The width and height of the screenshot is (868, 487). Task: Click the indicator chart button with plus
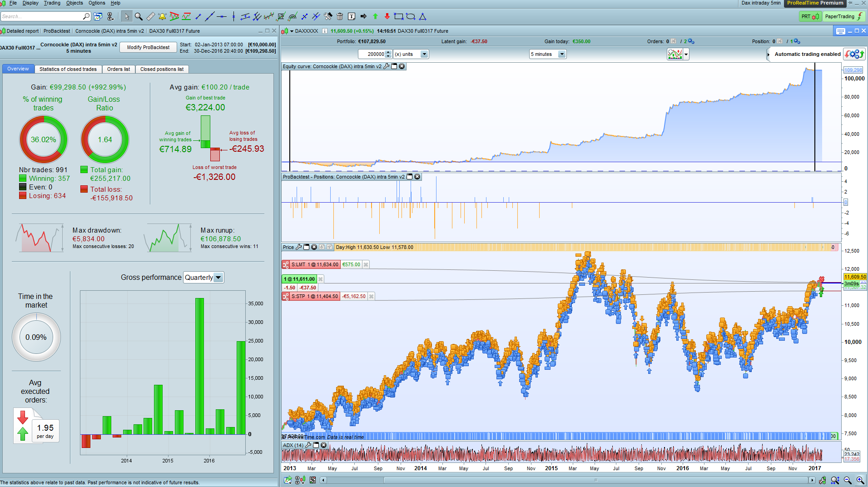point(675,55)
